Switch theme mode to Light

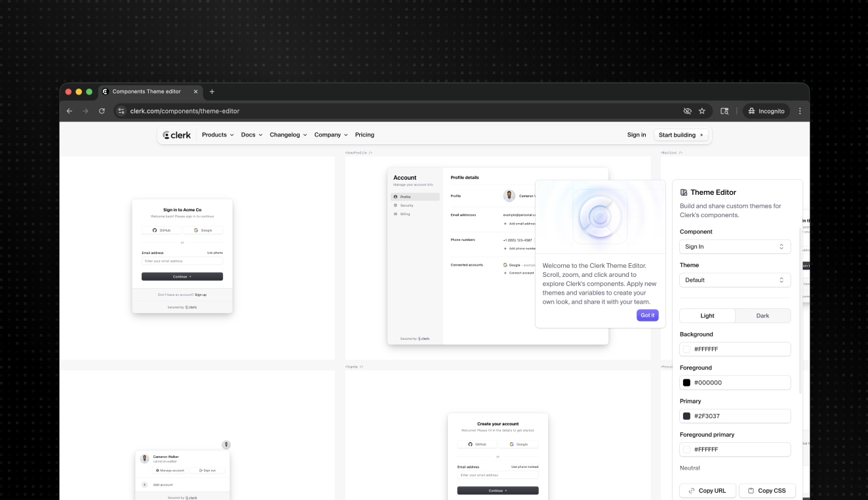[x=707, y=316]
